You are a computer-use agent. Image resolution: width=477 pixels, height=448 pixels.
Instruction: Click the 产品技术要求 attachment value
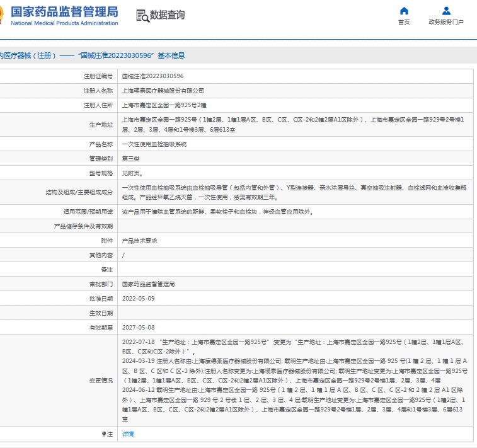click(140, 241)
